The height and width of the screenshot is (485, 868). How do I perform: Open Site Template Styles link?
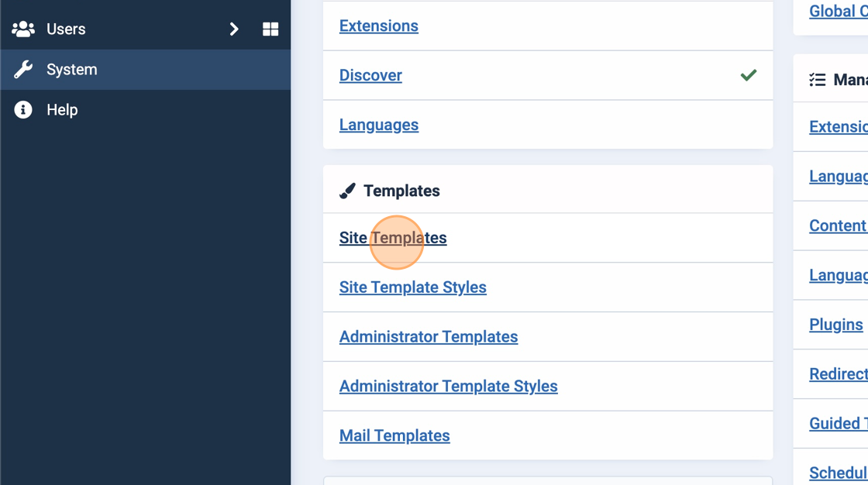[x=412, y=287]
